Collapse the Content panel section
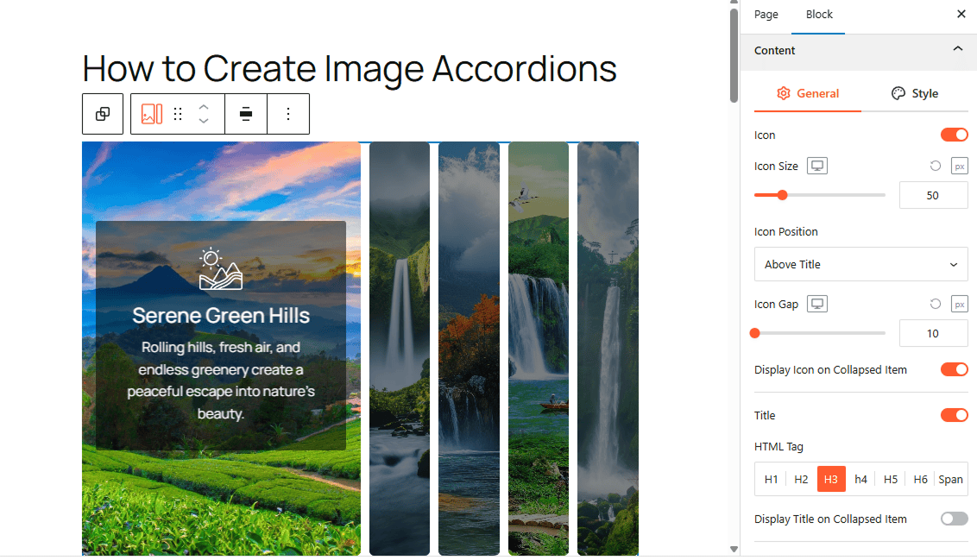Screen dimensions: 977x560 (x=957, y=50)
